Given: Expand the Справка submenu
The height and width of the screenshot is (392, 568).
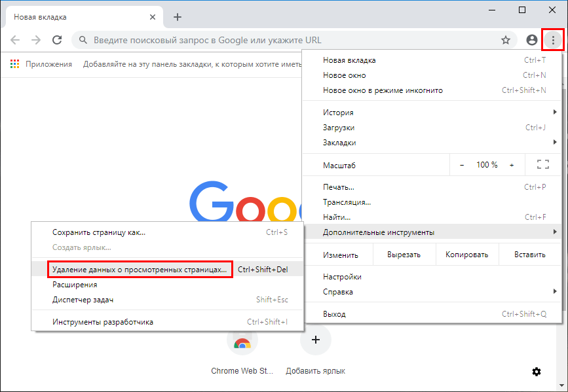Looking at the screenshot, I should [x=432, y=292].
